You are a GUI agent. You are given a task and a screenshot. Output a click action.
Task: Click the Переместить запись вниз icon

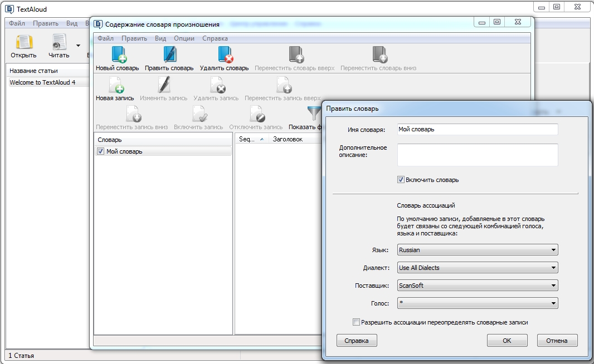click(133, 114)
